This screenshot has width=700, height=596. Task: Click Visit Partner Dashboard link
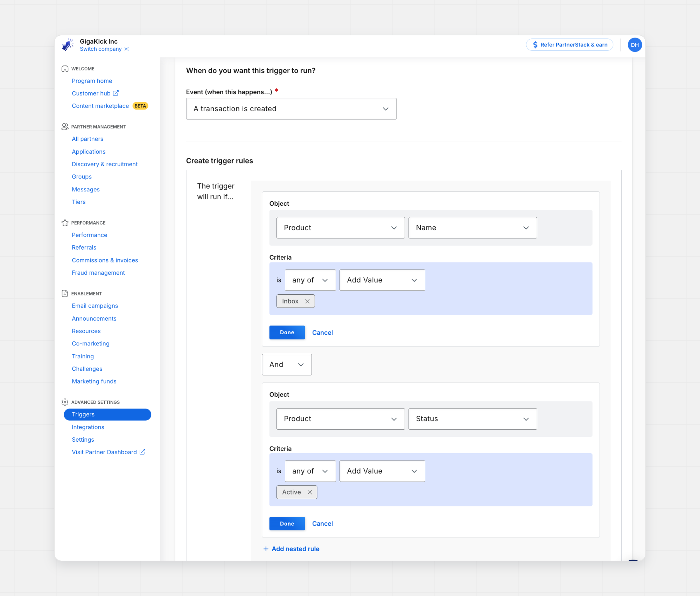pyautogui.click(x=104, y=452)
